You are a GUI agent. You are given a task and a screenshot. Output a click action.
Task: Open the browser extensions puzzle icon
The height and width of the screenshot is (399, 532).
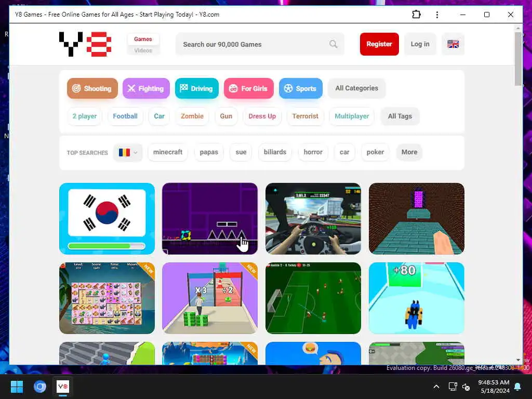click(416, 15)
